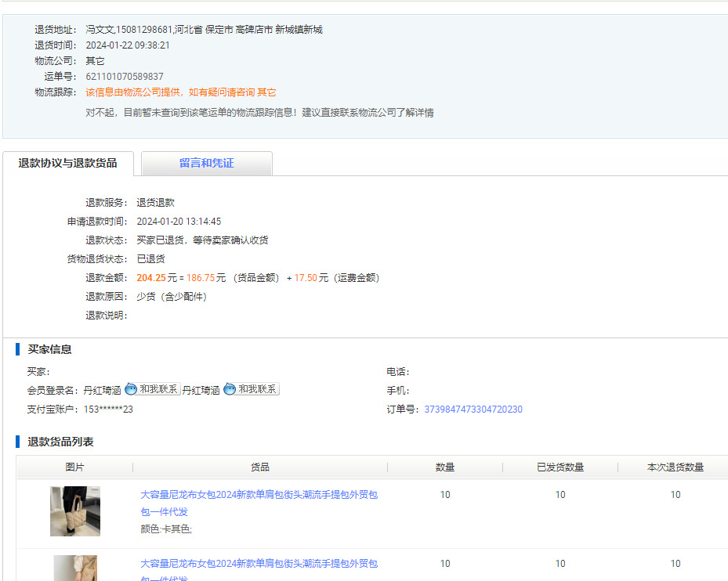Select the 退款协议与退款货品 tab
The height and width of the screenshot is (581, 728).
[68, 164]
